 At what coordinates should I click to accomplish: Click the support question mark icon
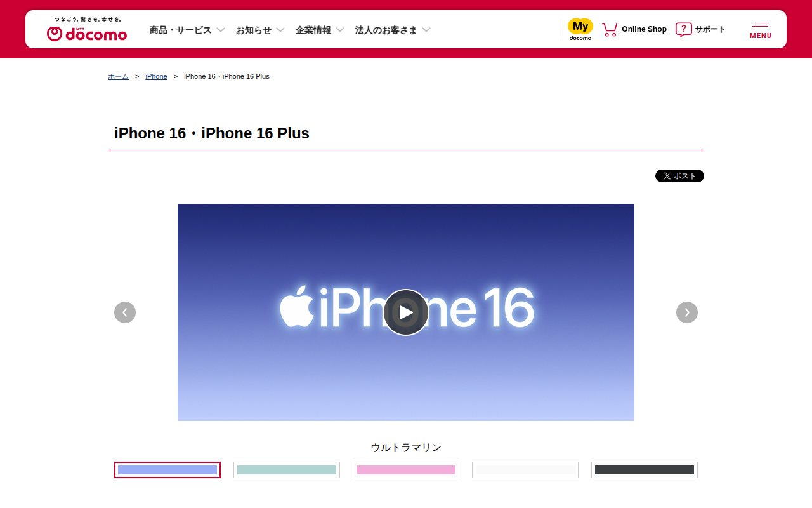tap(683, 29)
